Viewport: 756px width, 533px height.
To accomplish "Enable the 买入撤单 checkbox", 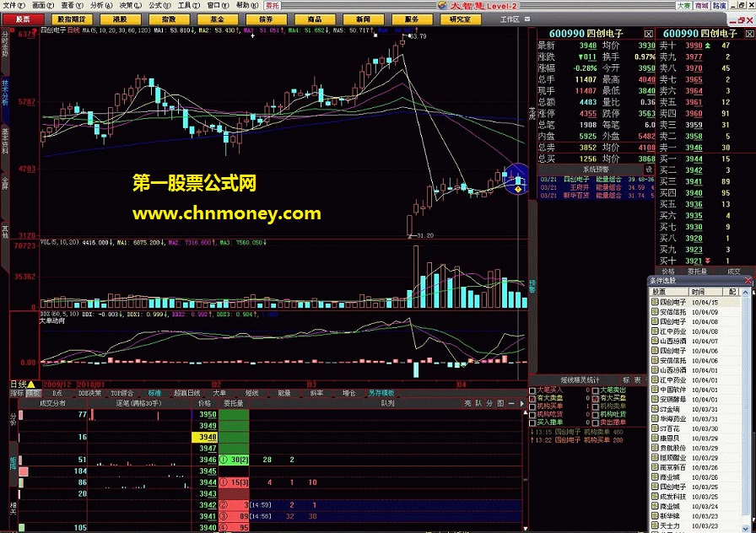I will tap(532, 423).
